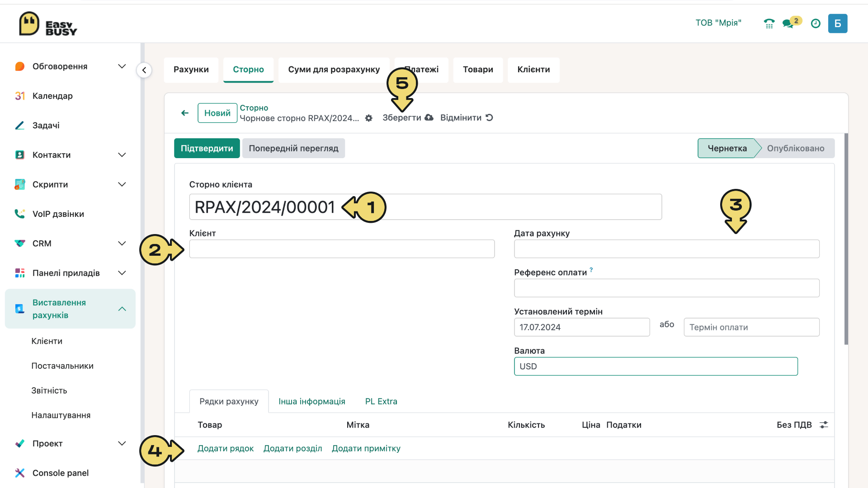Click the Скрипти sidebar icon
Image resolution: width=868 pixels, height=488 pixels.
point(20,184)
